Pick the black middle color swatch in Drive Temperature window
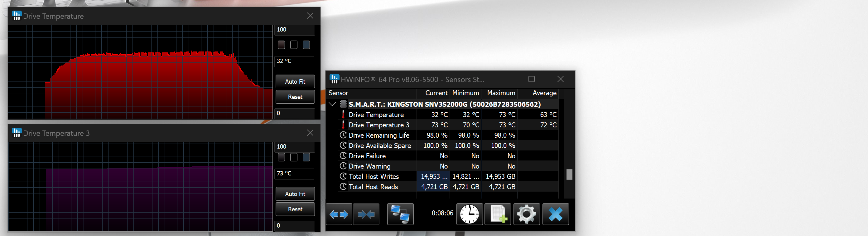This screenshot has height=236, width=868. (294, 45)
